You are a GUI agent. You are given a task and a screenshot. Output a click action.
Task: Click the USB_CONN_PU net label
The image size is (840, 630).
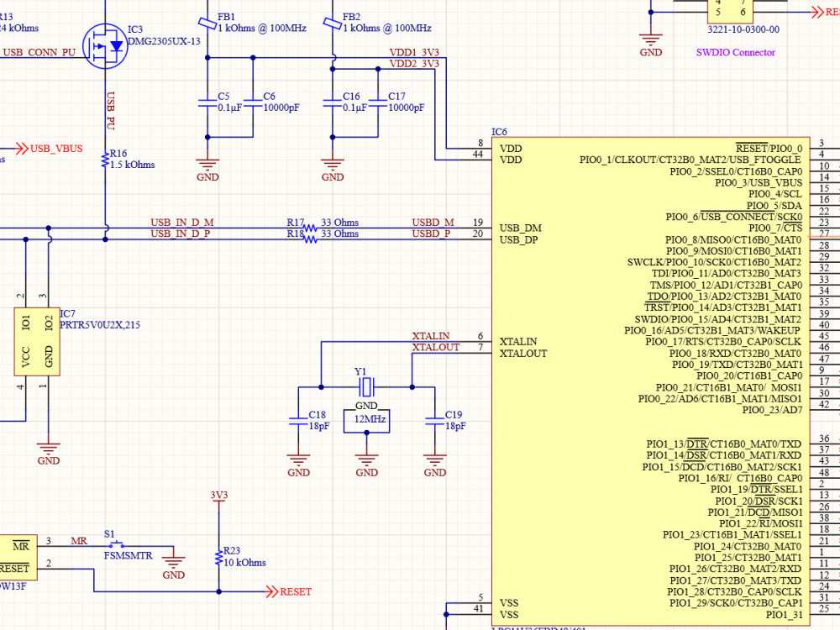[39, 52]
